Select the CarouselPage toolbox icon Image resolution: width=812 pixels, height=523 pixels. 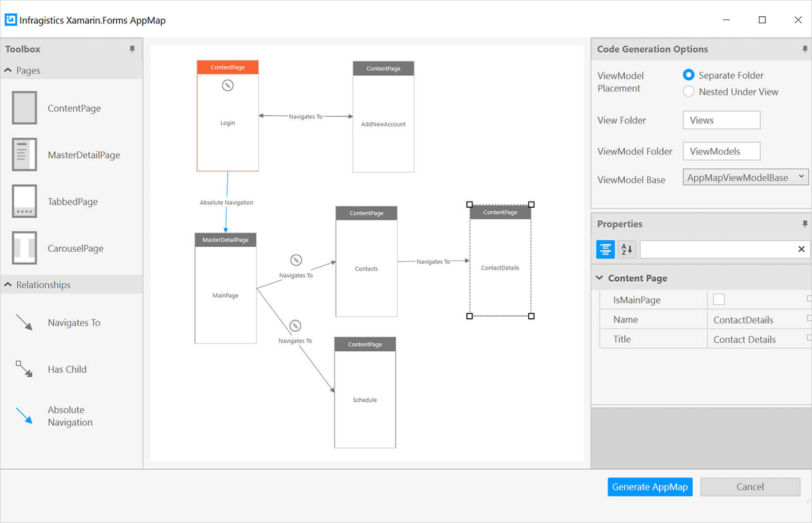(24, 248)
